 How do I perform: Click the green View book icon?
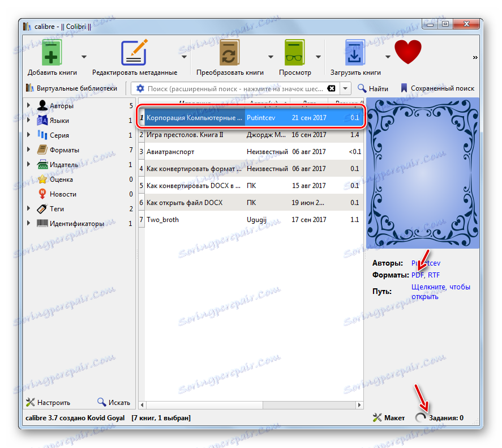[295, 53]
